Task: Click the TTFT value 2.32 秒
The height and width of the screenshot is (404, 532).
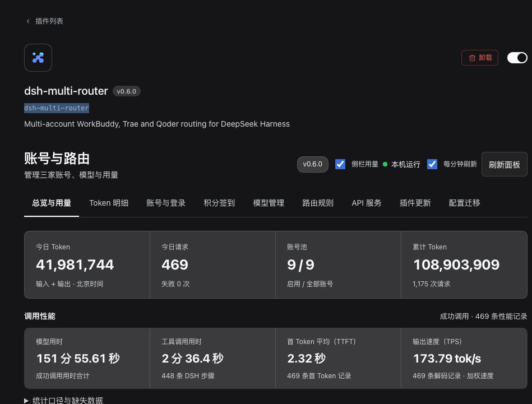Action: pos(307,359)
